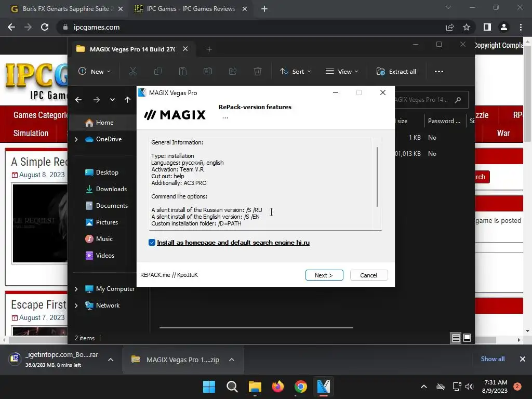Screen dimensions: 532x399
Task: Click the Cut icon in Explorer toolbar
Action: (132, 72)
